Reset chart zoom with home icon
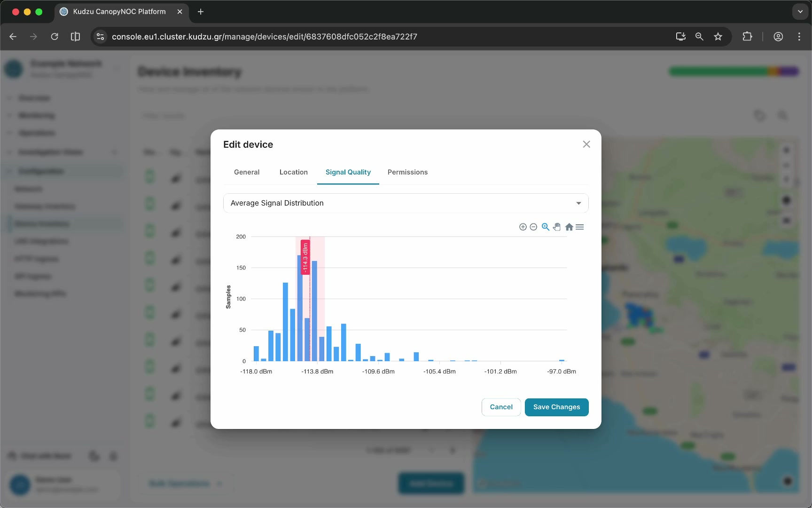 click(x=569, y=227)
